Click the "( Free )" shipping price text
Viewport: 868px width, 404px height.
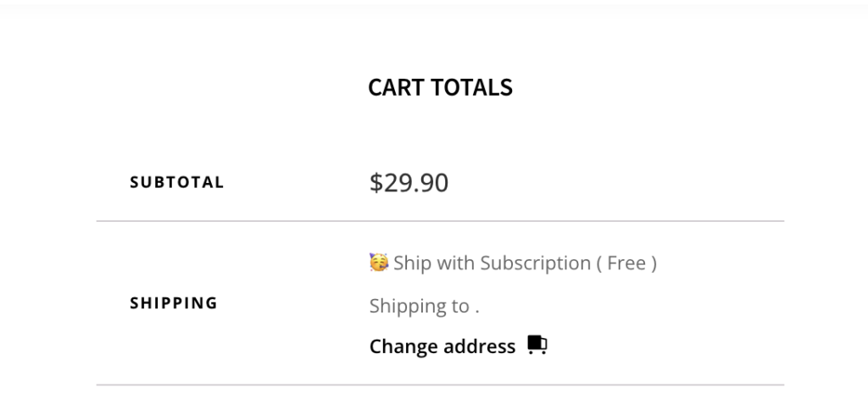(626, 263)
